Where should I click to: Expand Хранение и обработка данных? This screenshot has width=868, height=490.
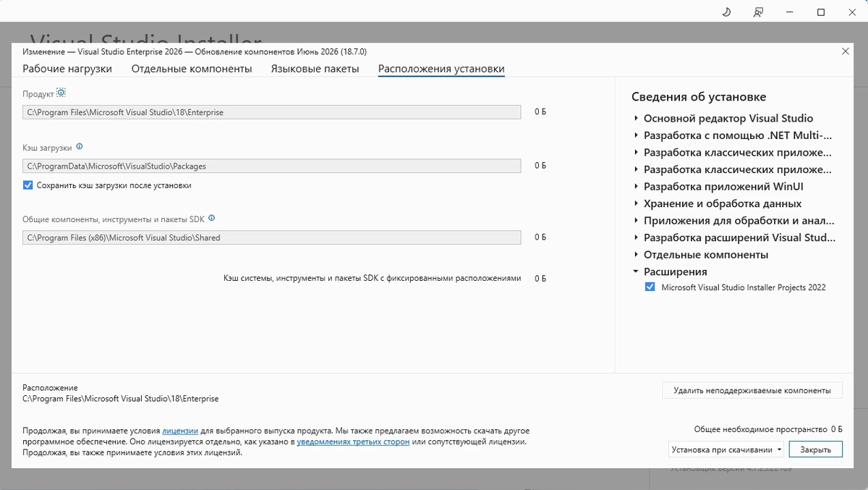click(636, 204)
